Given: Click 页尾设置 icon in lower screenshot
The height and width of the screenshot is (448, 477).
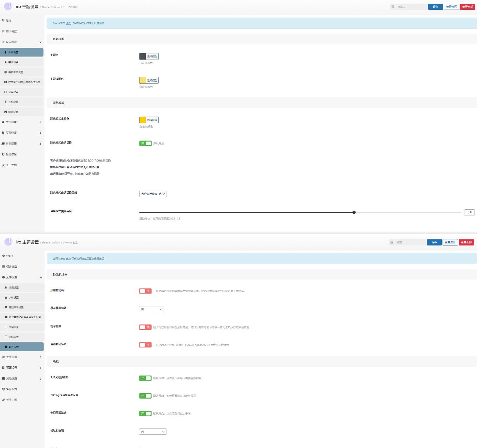Looking at the screenshot, I should click(6, 327).
